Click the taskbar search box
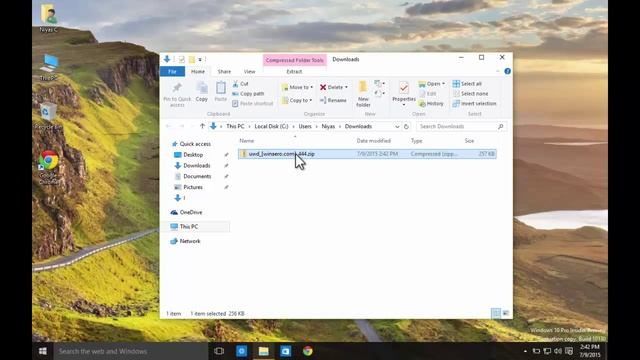 [131, 351]
